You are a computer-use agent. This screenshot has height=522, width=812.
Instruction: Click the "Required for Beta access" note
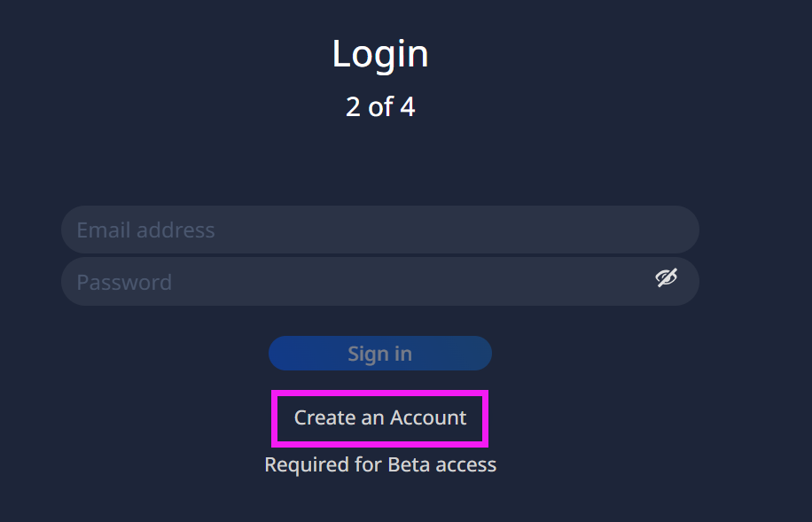(380, 464)
